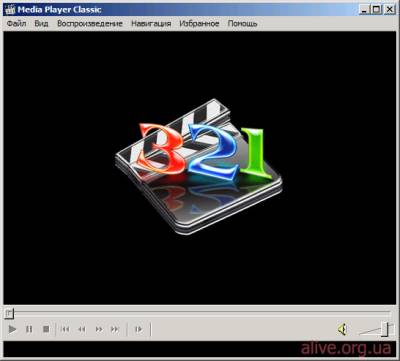Image resolution: width=400 pixels, height=361 pixels.
Task: Skip to previous track icon
Action: coord(65,329)
